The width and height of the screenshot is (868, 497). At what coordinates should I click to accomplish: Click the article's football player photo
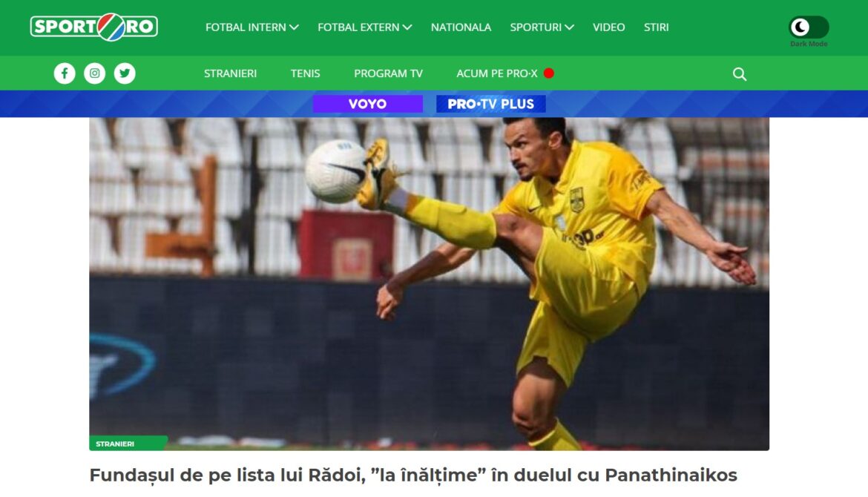click(429, 283)
